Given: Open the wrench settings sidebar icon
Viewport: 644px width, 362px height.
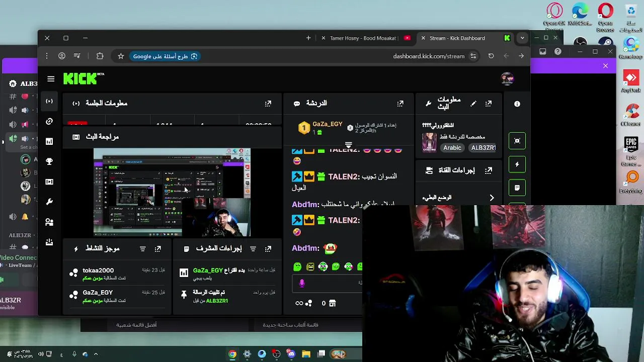Looking at the screenshot, I should pos(49,202).
